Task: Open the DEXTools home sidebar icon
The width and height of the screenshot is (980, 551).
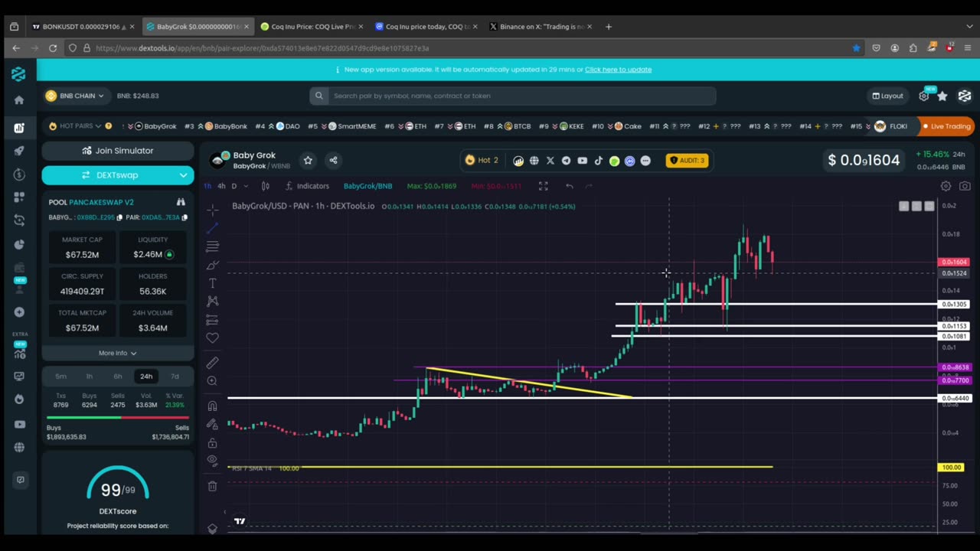Action: tap(19, 99)
